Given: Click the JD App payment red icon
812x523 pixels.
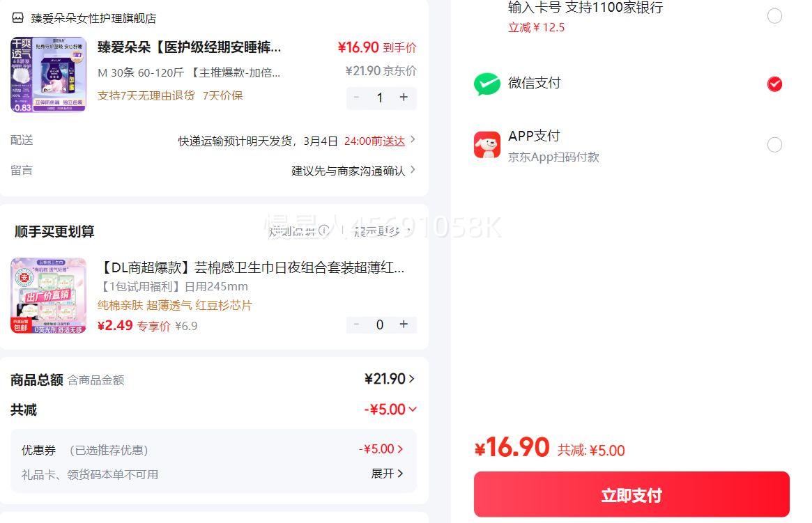Looking at the screenshot, I should [x=487, y=145].
